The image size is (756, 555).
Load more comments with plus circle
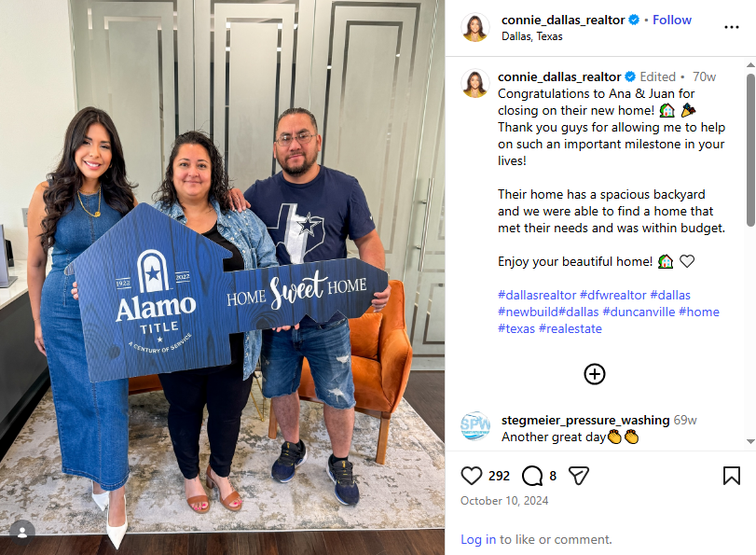point(595,374)
